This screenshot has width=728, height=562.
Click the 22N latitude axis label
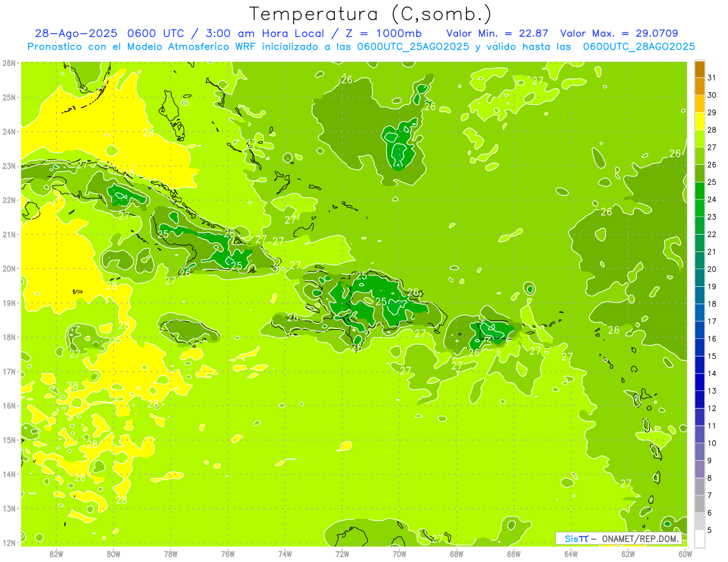click(9, 200)
